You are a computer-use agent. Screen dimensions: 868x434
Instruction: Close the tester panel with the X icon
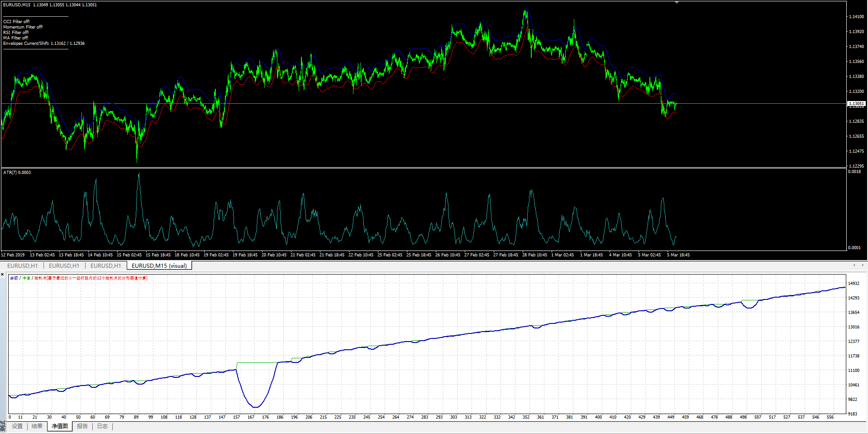[2, 275]
